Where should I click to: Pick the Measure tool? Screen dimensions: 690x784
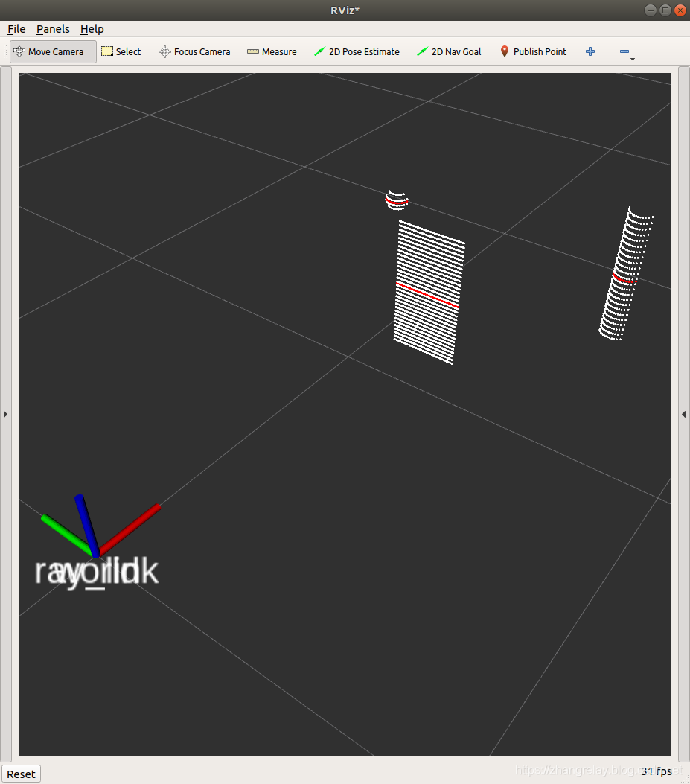[272, 51]
